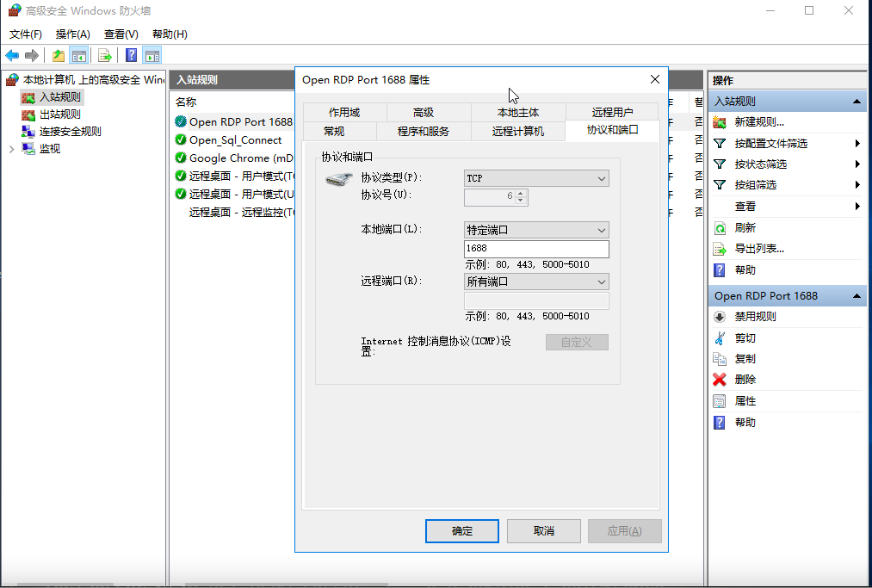
Task: Click the green check icon beside Open_Sql_Connect
Action: click(180, 139)
